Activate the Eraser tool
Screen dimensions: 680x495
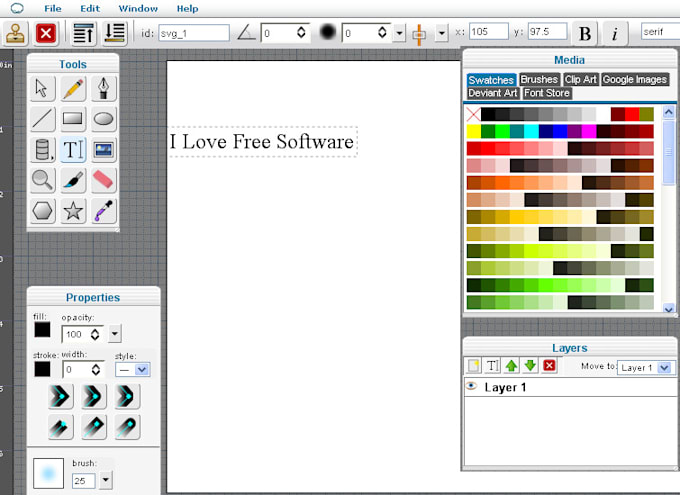pyautogui.click(x=104, y=180)
